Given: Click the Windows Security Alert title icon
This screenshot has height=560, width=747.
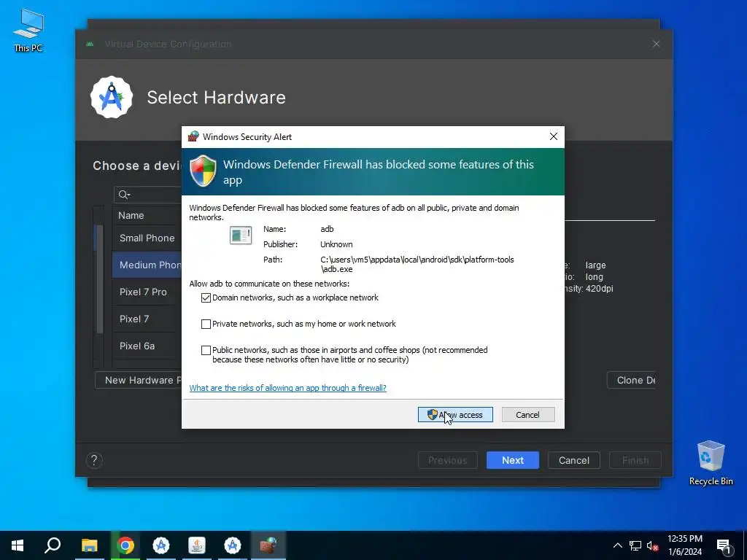Looking at the screenshot, I should 193,136.
